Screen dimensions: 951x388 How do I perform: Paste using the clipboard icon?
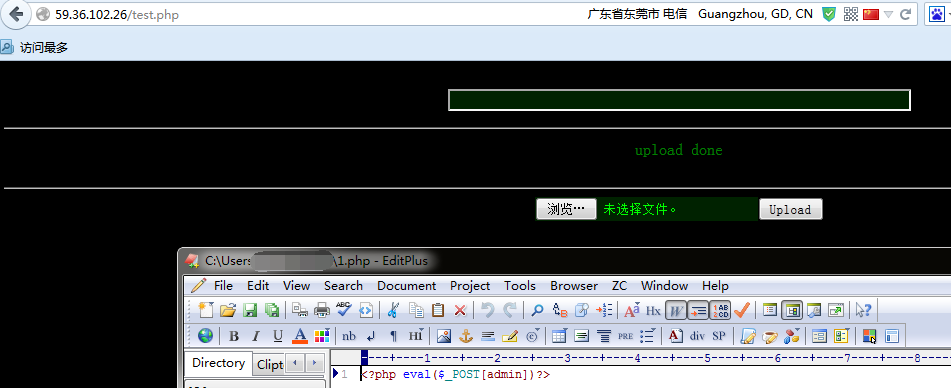[438, 310]
